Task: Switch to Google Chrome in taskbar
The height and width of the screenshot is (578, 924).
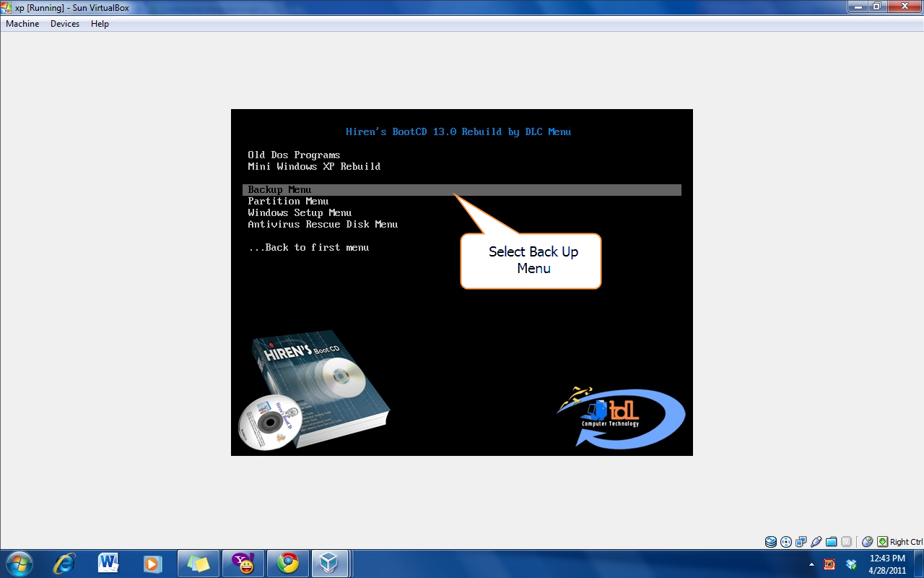Action: pos(287,563)
